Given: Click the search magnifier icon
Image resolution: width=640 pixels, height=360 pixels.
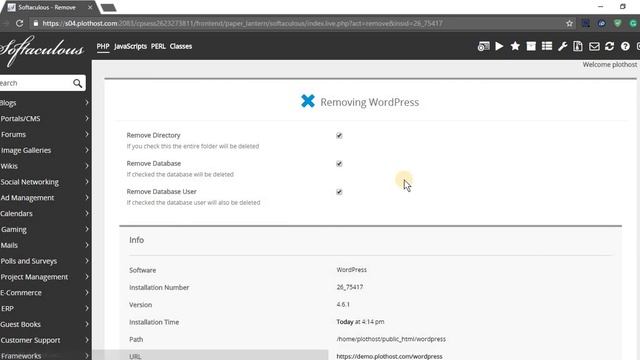Looking at the screenshot, I should tap(78, 83).
